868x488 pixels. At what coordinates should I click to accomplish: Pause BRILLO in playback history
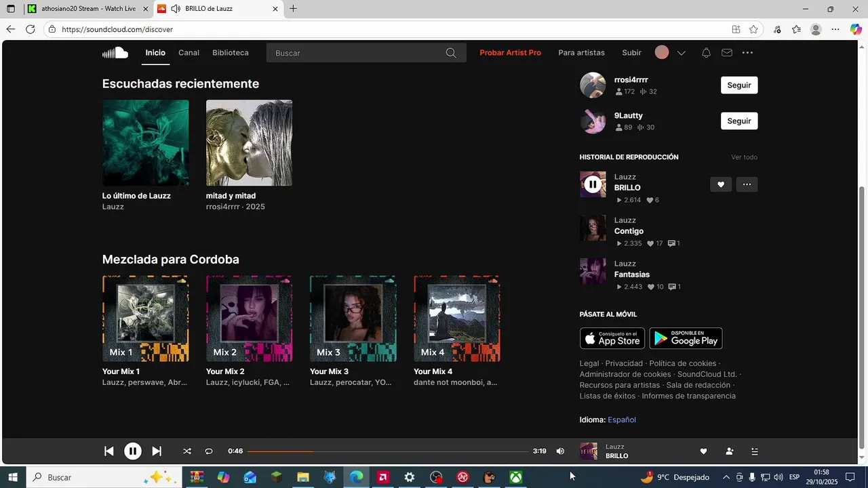coord(593,184)
